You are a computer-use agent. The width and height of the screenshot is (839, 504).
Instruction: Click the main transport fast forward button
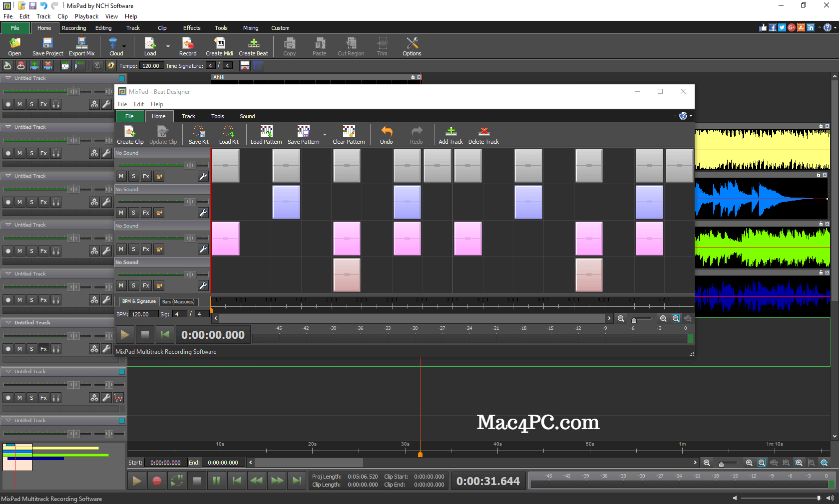click(277, 481)
